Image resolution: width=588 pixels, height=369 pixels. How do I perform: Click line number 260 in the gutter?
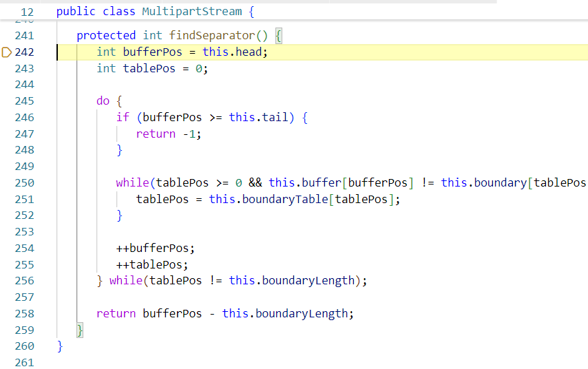click(x=24, y=346)
